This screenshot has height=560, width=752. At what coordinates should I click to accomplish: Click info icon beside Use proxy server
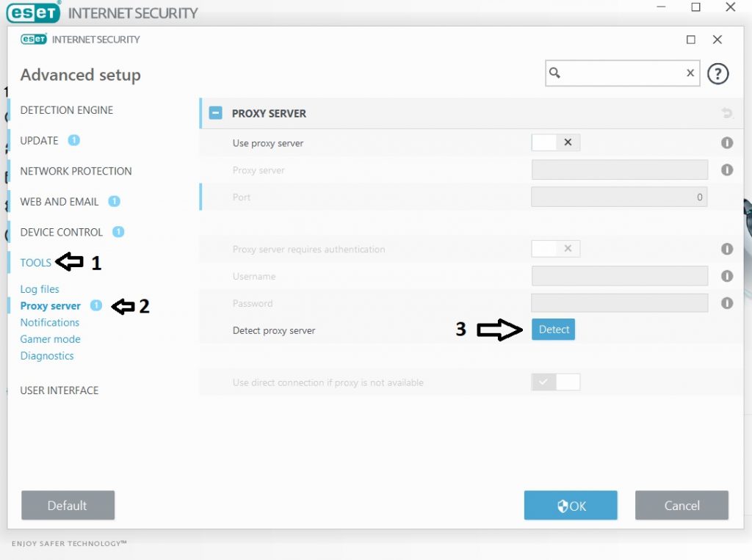[726, 143]
